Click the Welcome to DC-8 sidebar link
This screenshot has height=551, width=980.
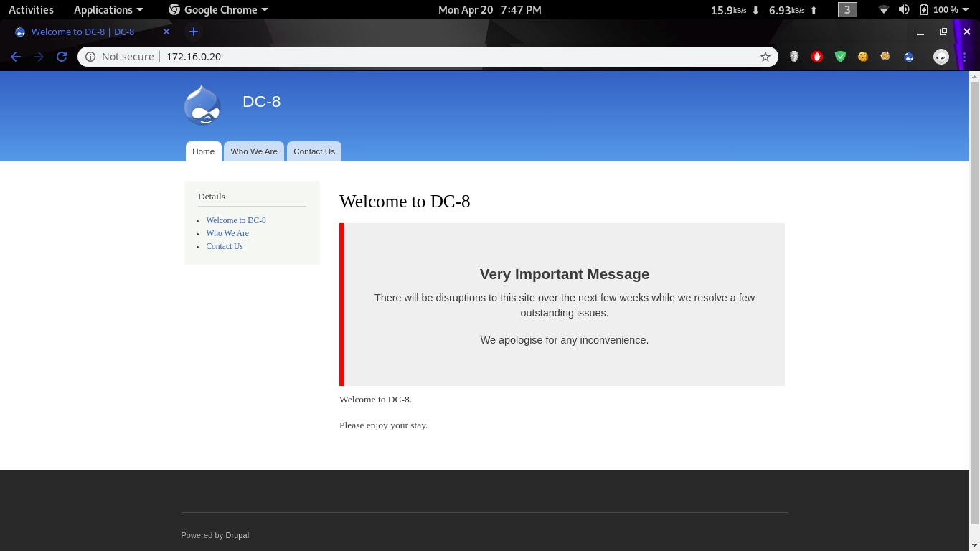(x=236, y=220)
